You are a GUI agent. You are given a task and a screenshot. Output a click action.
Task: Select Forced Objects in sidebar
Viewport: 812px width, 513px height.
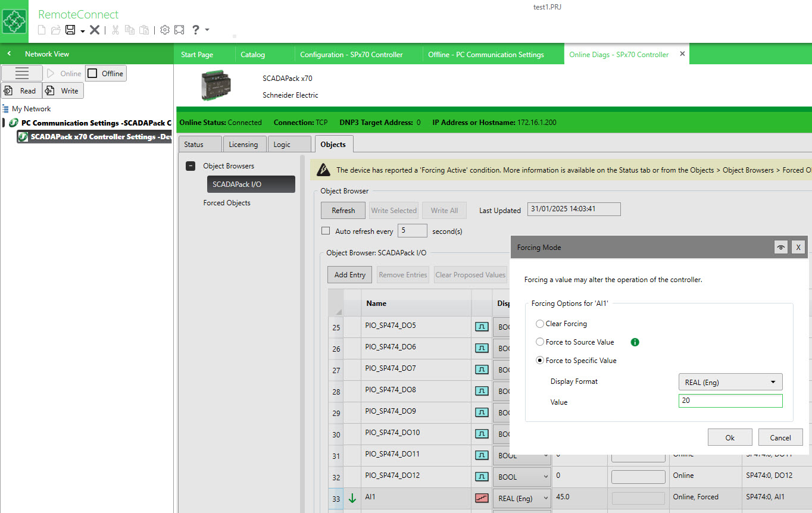tap(227, 203)
